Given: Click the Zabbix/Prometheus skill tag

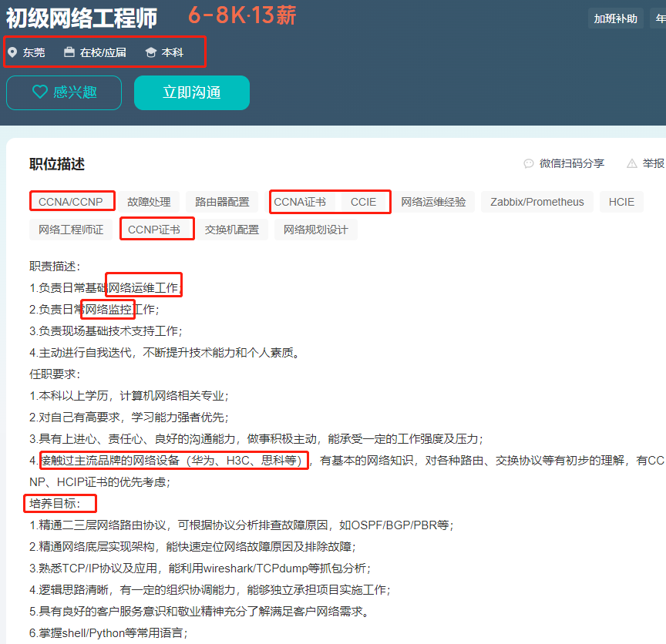Looking at the screenshot, I should pyautogui.click(x=536, y=202).
